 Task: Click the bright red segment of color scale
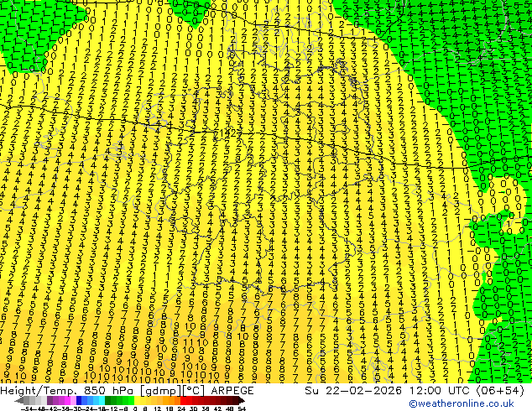(186, 401)
